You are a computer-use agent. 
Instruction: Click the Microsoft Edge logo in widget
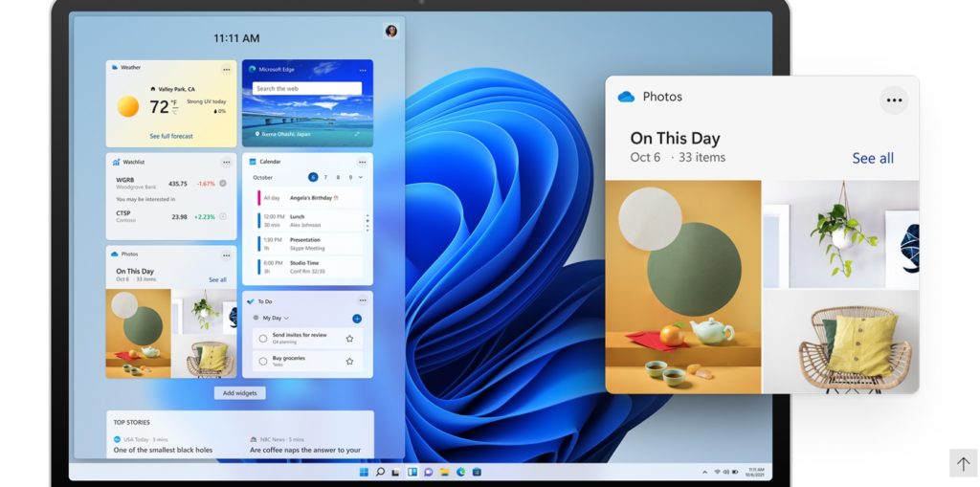253,70
